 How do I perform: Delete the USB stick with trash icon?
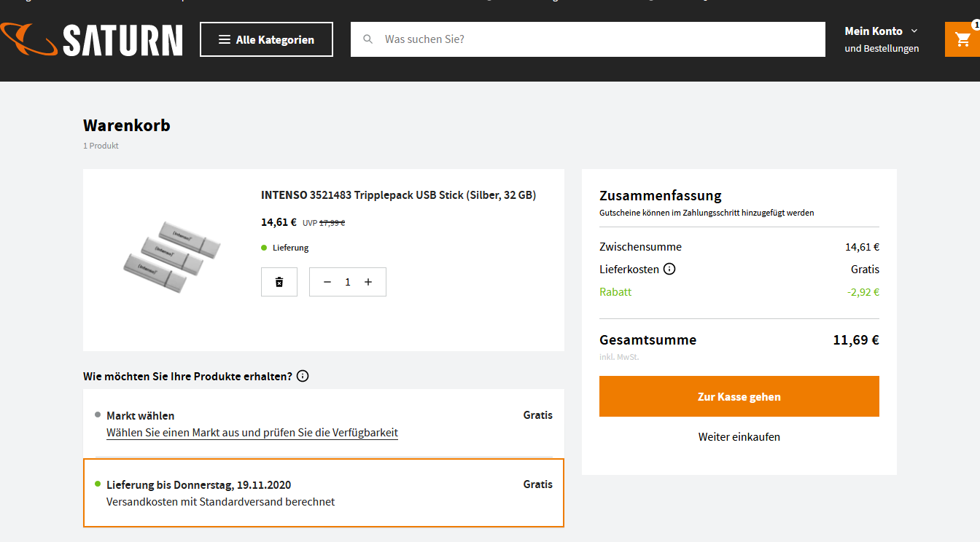pyautogui.click(x=279, y=282)
